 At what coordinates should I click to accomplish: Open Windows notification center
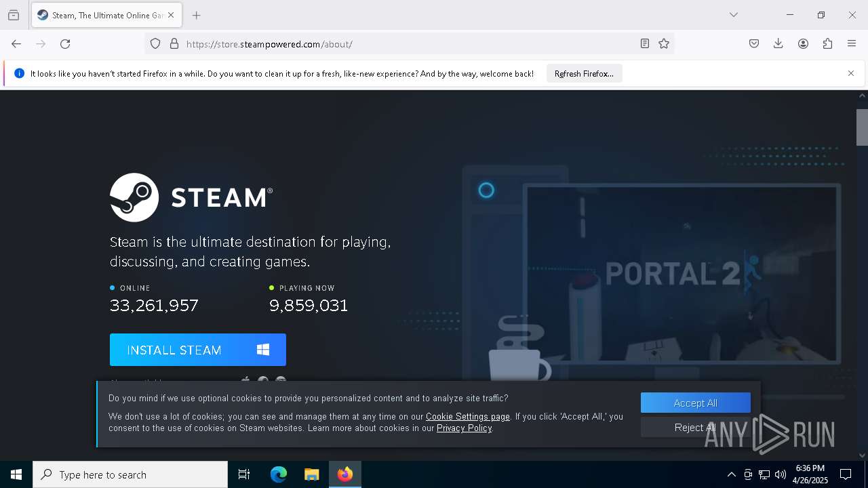[846, 474]
